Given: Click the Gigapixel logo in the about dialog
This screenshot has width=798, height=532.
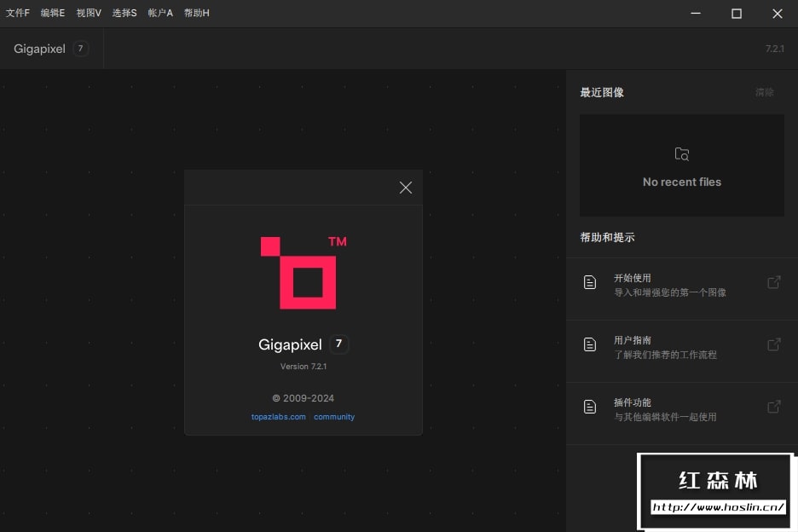Looking at the screenshot, I should point(304,272).
